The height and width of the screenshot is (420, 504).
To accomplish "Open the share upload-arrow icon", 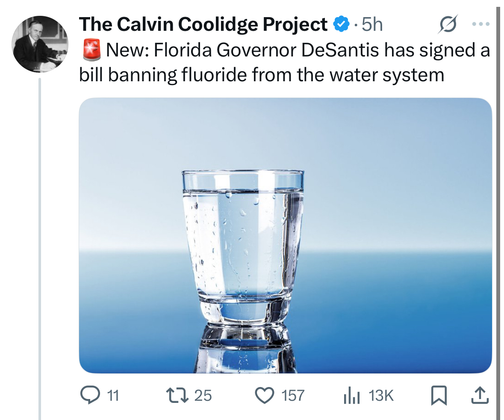I will pos(480,396).
